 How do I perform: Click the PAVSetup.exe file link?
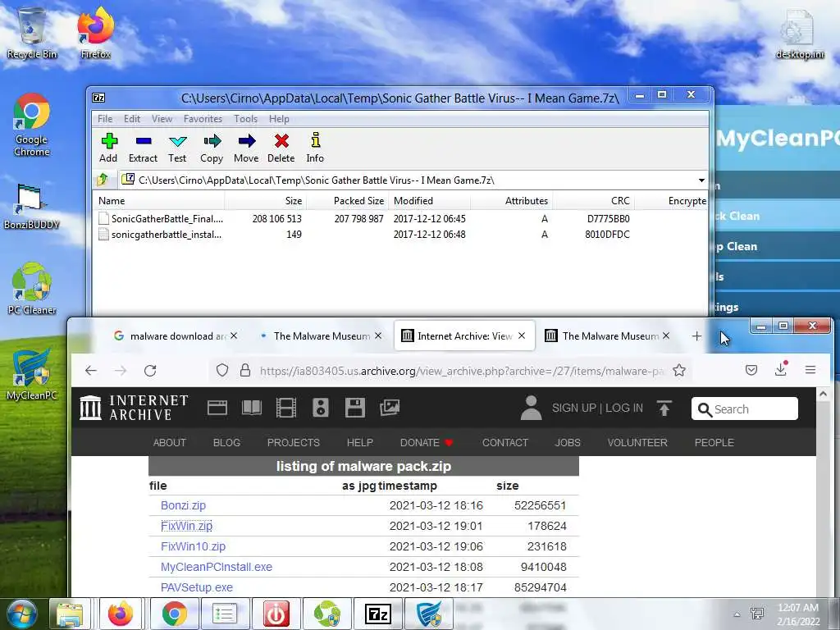(197, 587)
